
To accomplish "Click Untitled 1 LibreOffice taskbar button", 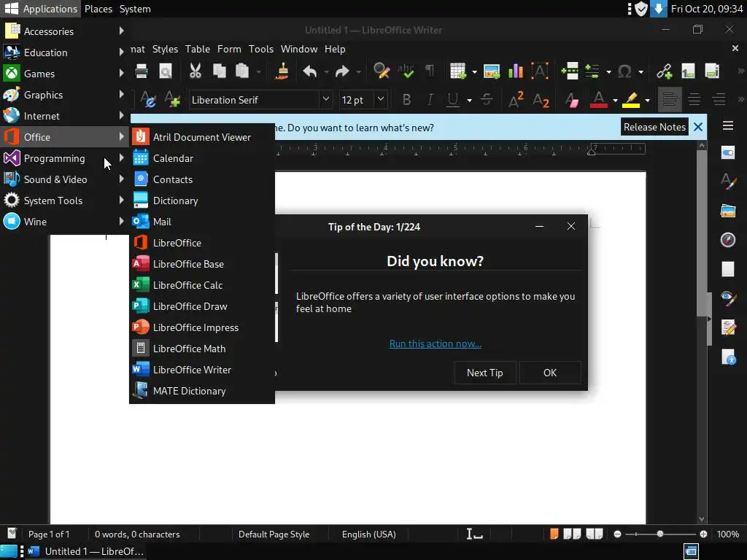I will pyautogui.click(x=86, y=551).
